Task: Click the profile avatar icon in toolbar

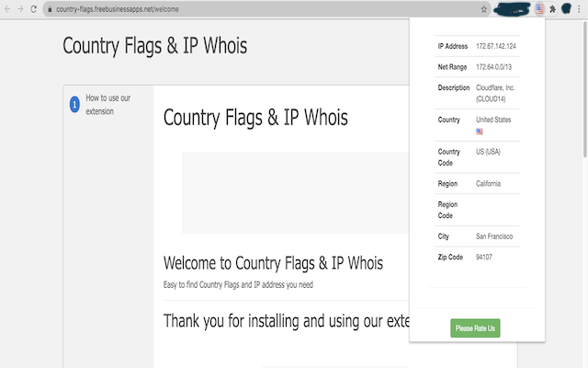Action: coord(566,8)
